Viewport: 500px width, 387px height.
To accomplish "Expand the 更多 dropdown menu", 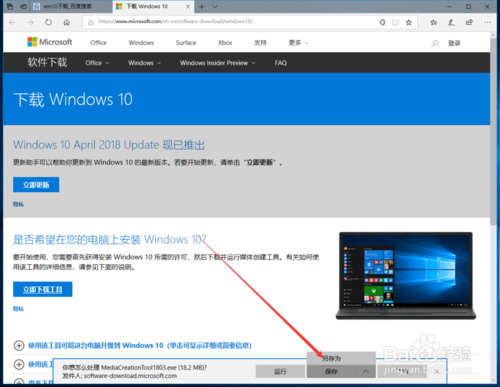I will pos(299,43).
